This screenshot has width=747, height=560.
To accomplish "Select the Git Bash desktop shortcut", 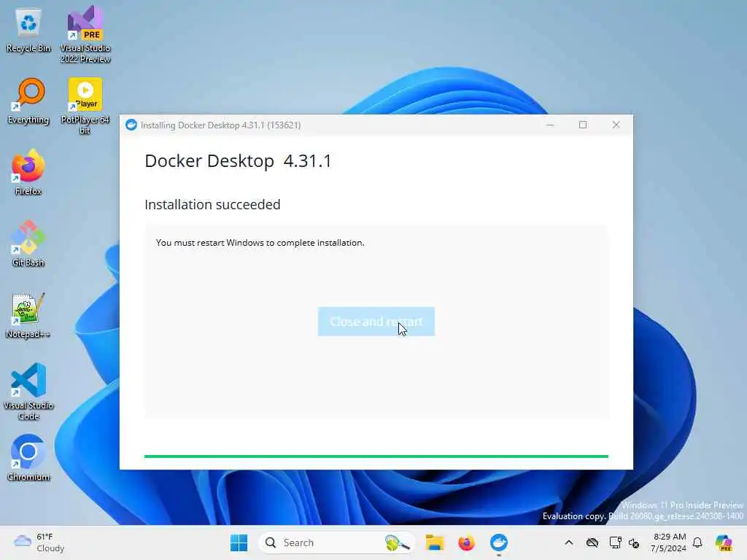I will tap(28, 244).
